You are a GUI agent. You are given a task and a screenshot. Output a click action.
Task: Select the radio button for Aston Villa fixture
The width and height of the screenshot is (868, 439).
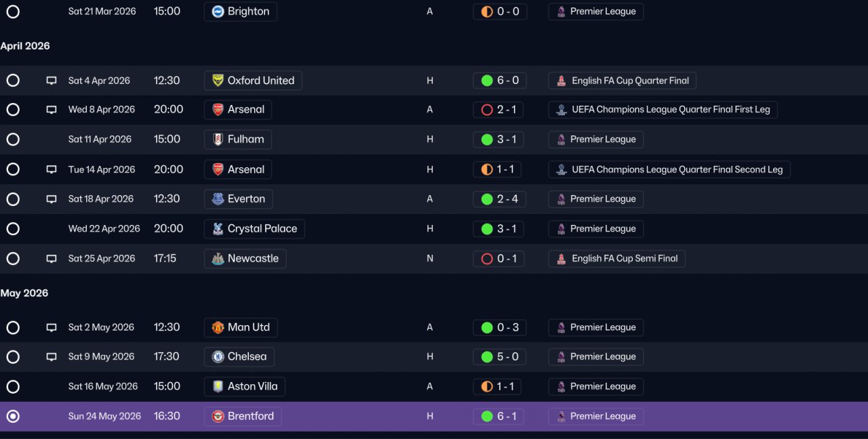(x=13, y=387)
